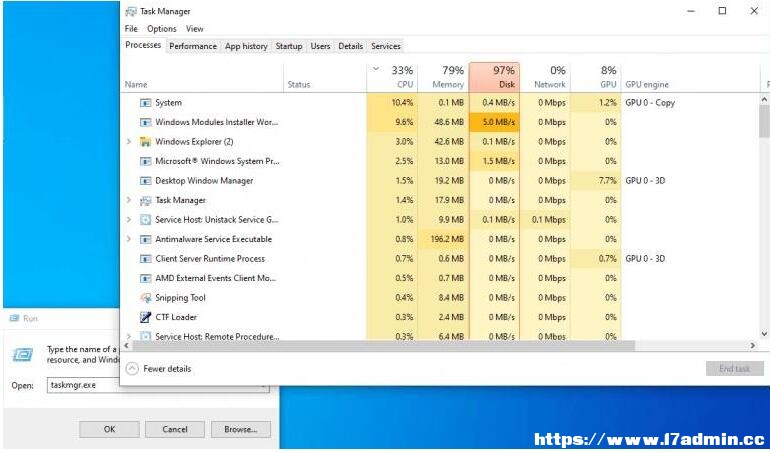The height and width of the screenshot is (453, 770).
Task: Expand the Task Manager process group
Action: (129, 200)
